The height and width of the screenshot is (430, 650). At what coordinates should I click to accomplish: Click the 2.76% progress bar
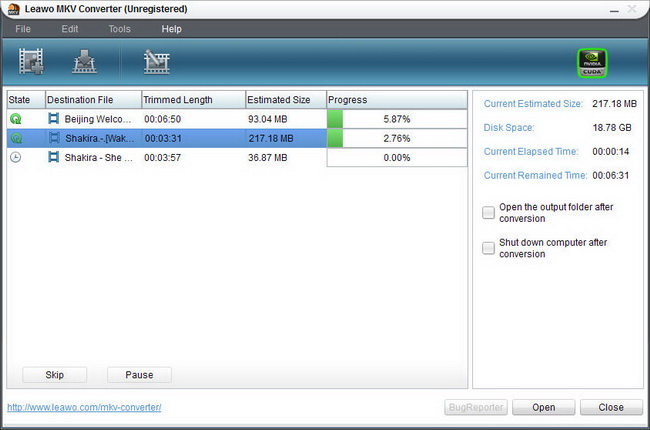[x=397, y=138]
